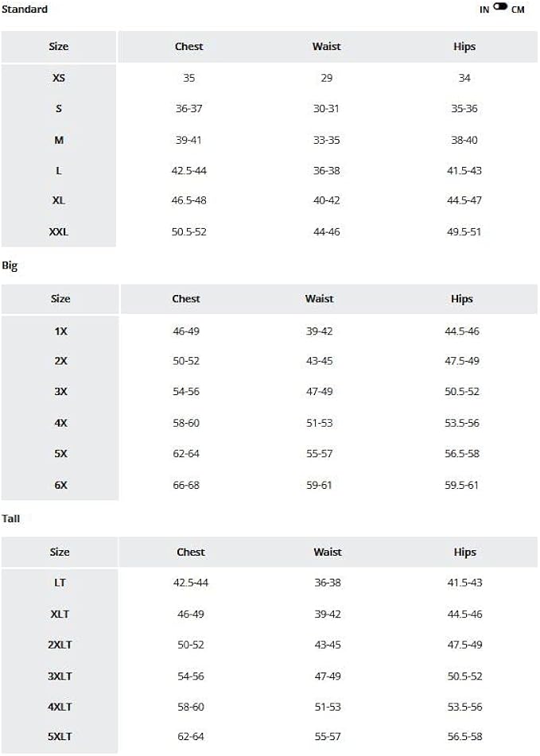
Task: Click Chest column header in Standard table
Action: click(x=188, y=47)
